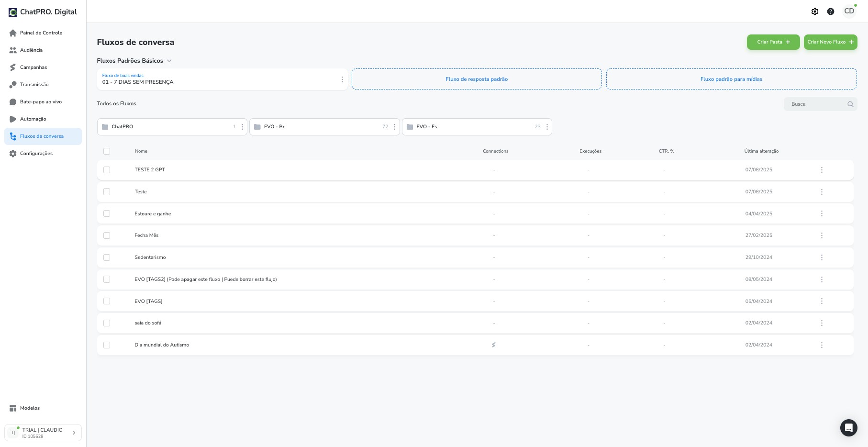Select Fluxos de conversa in sidebar
This screenshot has height=447, width=868.
pyautogui.click(x=43, y=136)
